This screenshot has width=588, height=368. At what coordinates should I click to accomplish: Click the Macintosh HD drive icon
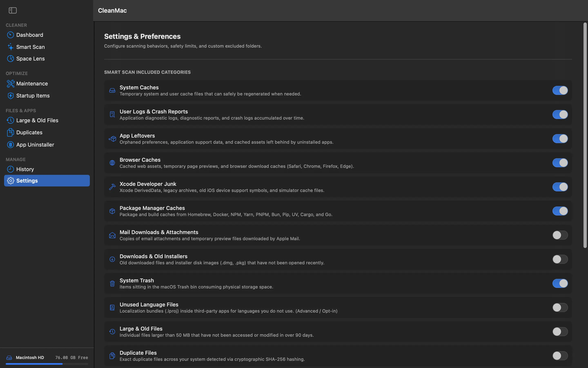[x=9, y=358]
